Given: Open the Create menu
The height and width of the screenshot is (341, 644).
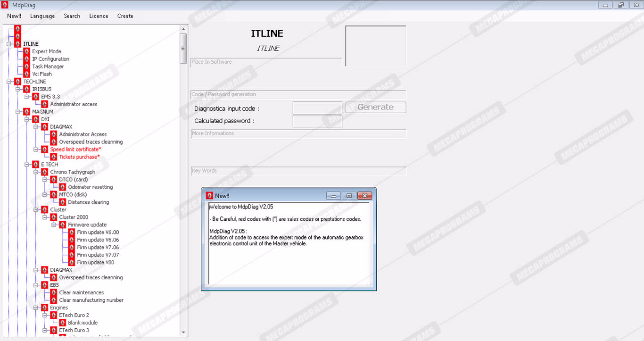Looking at the screenshot, I should (x=125, y=16).
